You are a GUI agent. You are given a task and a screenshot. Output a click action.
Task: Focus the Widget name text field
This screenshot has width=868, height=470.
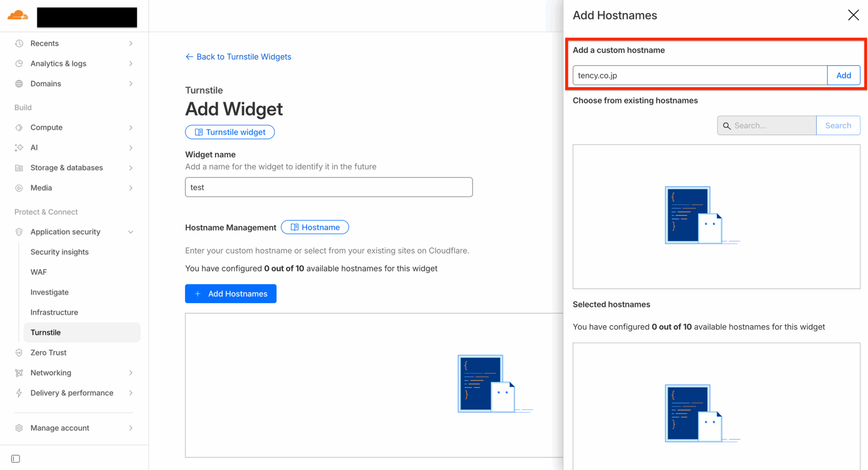[329, 187]
